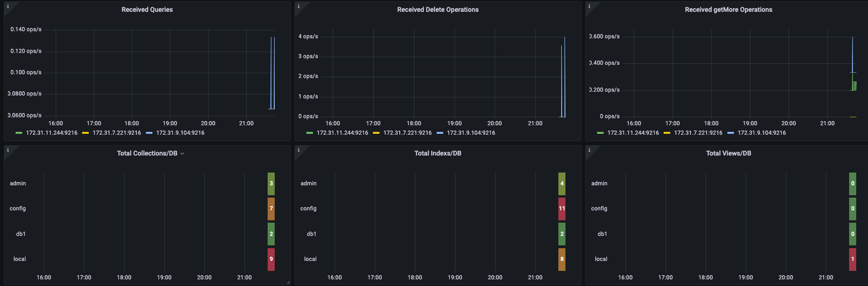This screenshot has height=286, width=868.
Task: Click the info icon on Total Collections/DB panel
Action: (8, 150)
